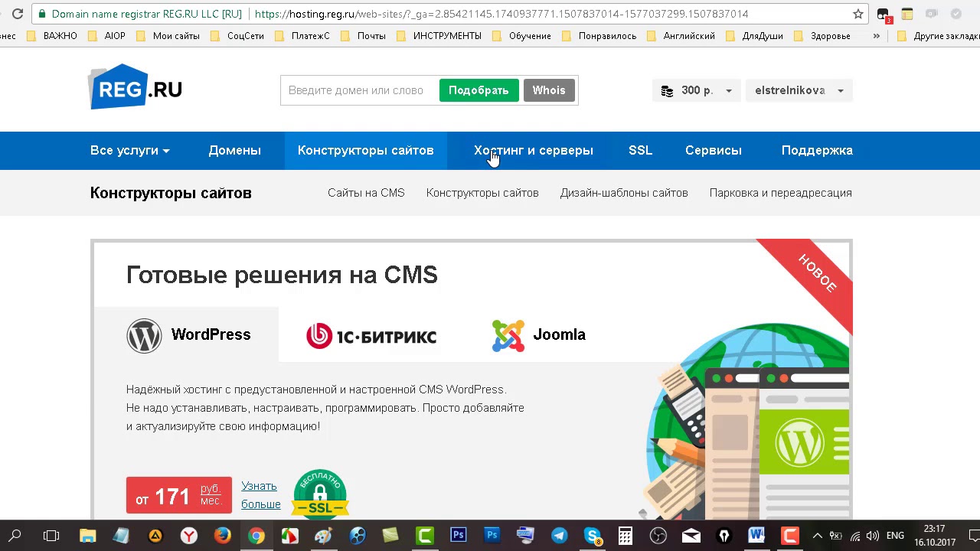Click the Wi-Fi network tray icon
Viewport: 980px width, 551px height.
point(855,536)
